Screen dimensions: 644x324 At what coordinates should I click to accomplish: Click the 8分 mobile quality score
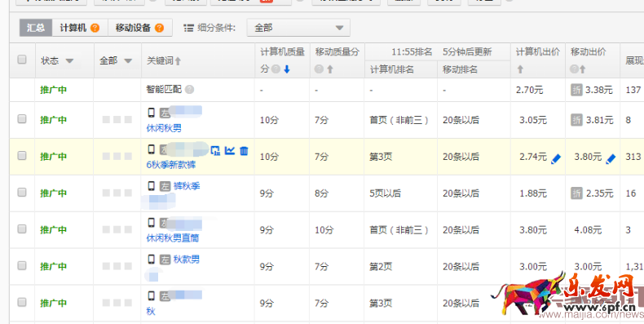click(321, 193)
